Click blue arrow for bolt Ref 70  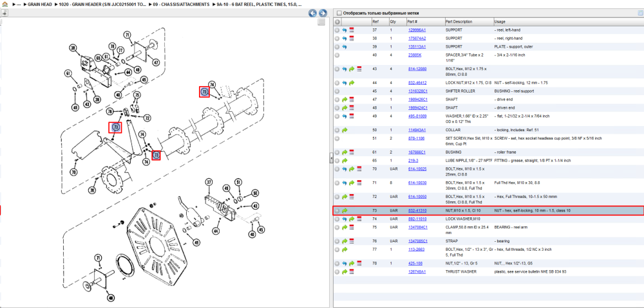pyautogui.click(x=345, y=169)
